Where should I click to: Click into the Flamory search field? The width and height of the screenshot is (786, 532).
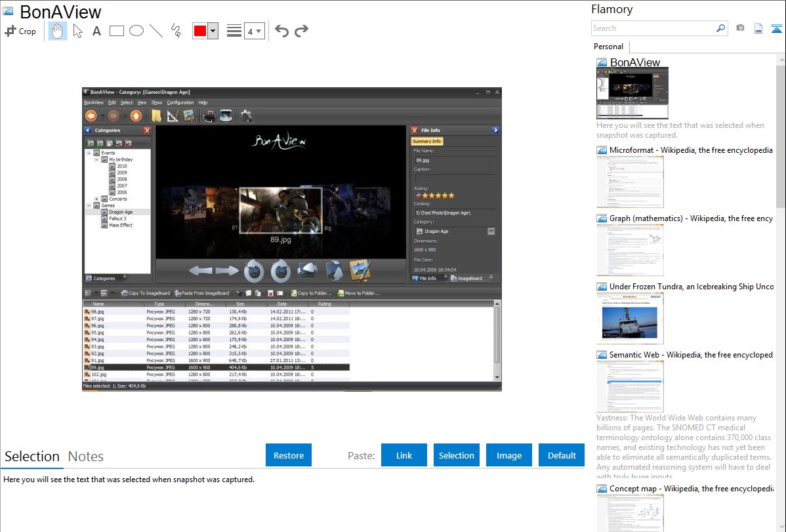[x=653, y=28]
